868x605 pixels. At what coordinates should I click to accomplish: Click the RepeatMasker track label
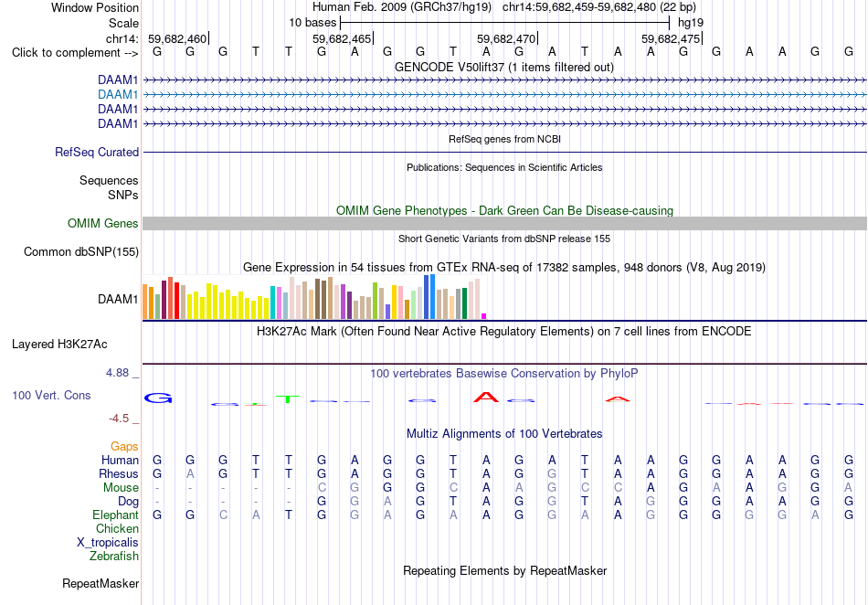(x=101, y=583)
